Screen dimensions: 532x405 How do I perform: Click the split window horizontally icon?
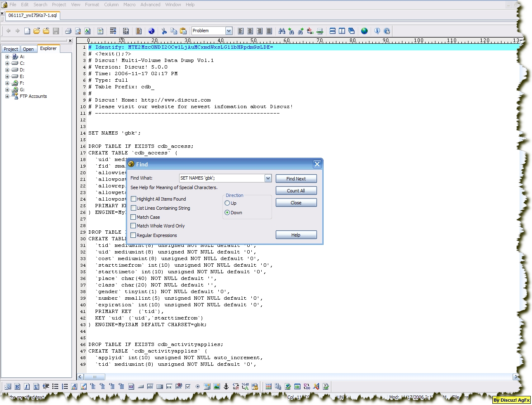pos(333,31)
